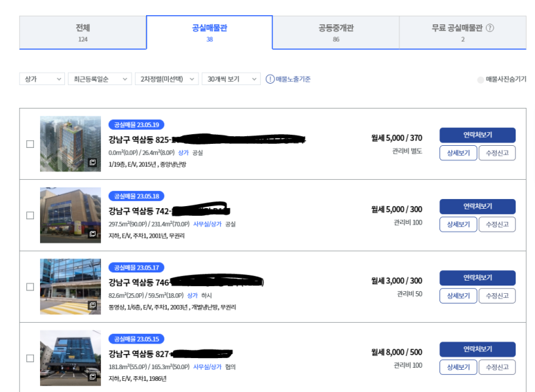535x392 pixels.
Task: Click photo gallery icon on third listing thumbnail
Action: 92,305
